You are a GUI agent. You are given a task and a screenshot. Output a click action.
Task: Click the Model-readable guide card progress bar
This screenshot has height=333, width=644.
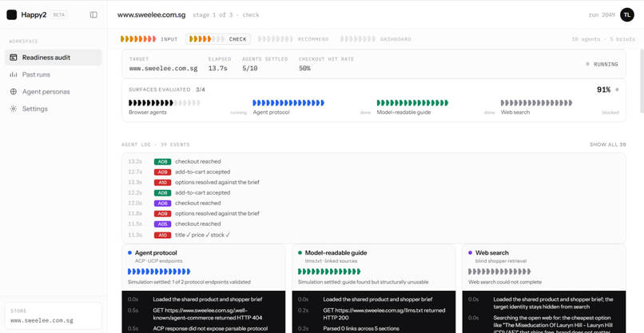coord(329,272)
